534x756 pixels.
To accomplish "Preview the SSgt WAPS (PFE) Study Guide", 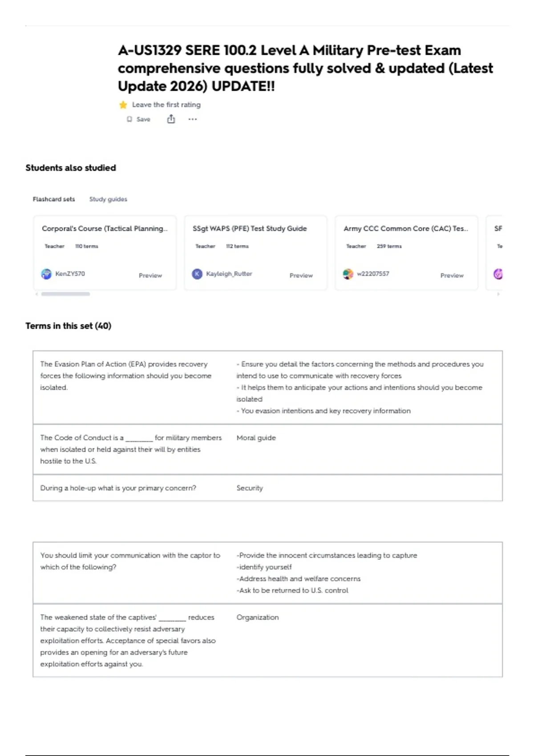I will pos(301,276).
